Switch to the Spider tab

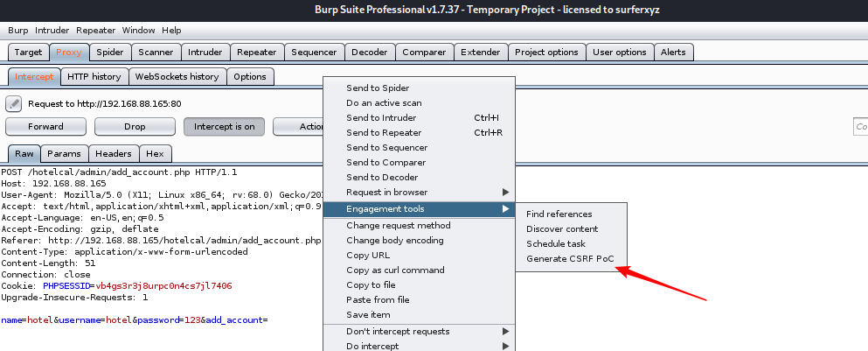click(x=110, y=53)
